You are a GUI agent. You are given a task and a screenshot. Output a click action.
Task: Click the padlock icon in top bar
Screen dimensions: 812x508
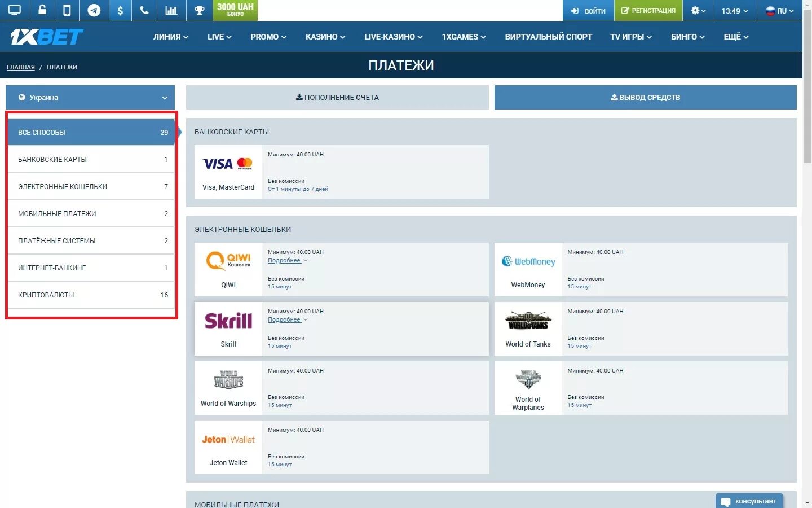click(42, 10)
